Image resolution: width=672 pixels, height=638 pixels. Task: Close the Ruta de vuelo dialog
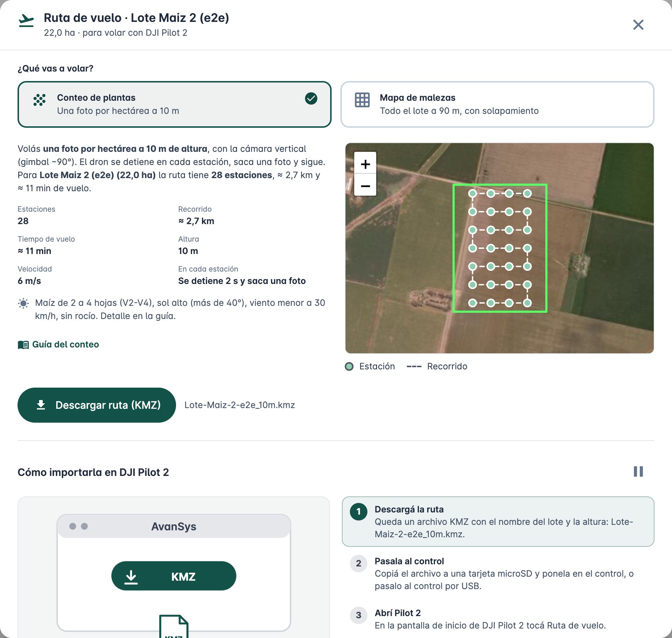tap(638, 25)
